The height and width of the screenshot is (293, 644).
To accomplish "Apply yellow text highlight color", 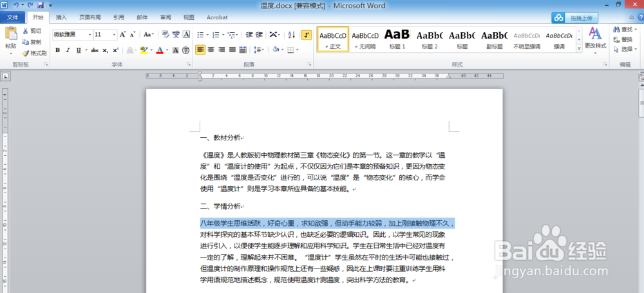I will (144, 50).
